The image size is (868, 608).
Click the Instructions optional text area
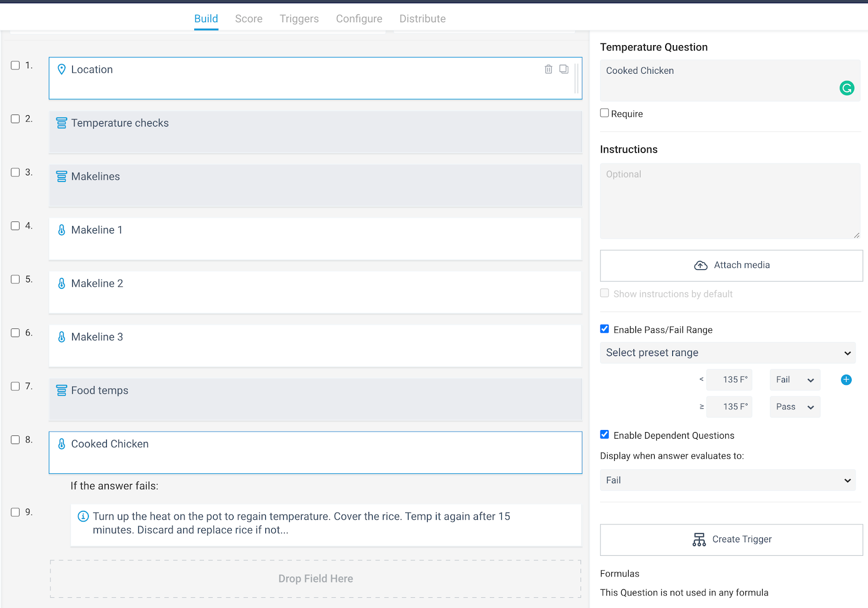[730, 201]
